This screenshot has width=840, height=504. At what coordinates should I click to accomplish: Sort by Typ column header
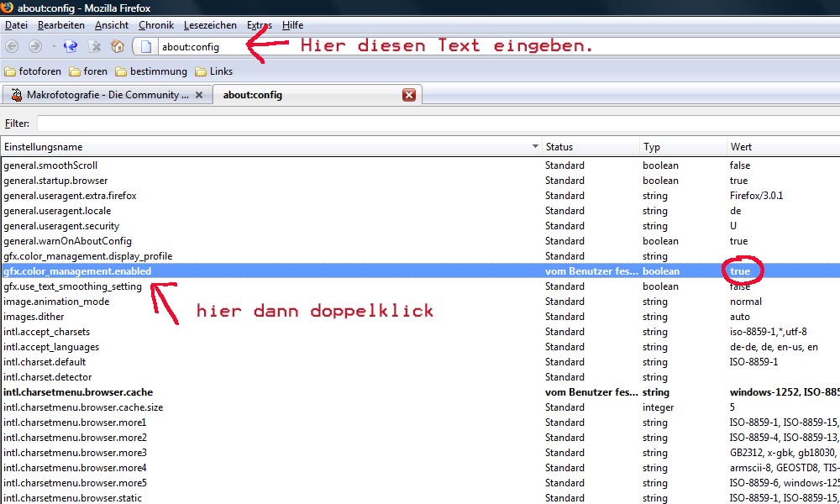pyautogui.click(x=682, y=147)
